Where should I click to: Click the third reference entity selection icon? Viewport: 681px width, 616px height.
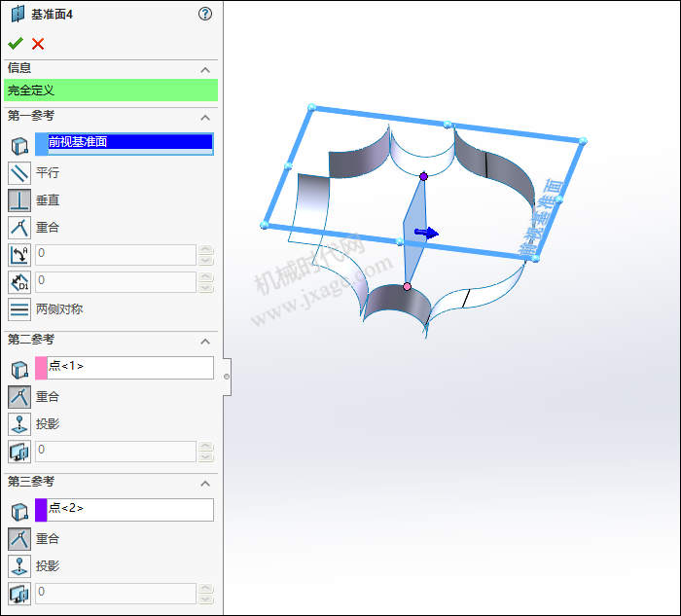click(x=19, y=512)
